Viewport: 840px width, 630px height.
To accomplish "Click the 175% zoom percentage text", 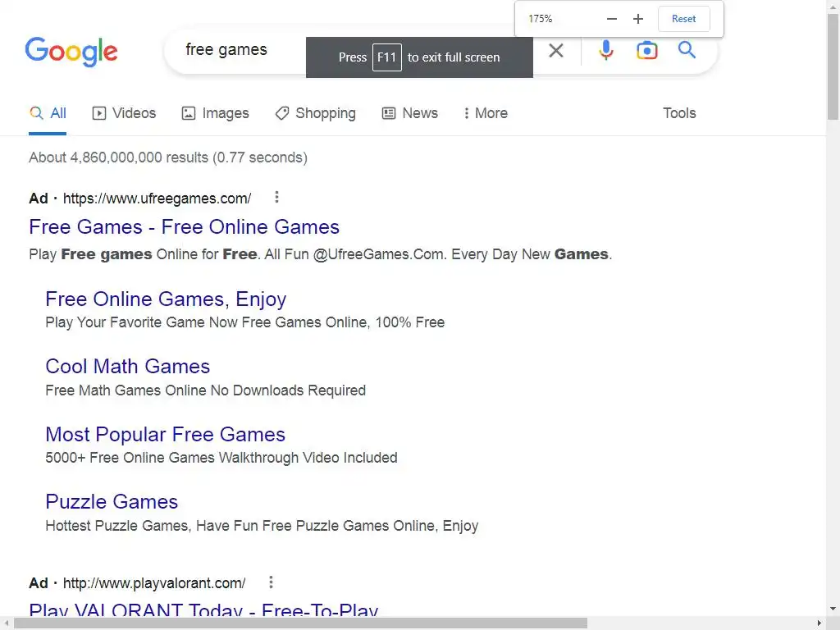I will (540, 19).
